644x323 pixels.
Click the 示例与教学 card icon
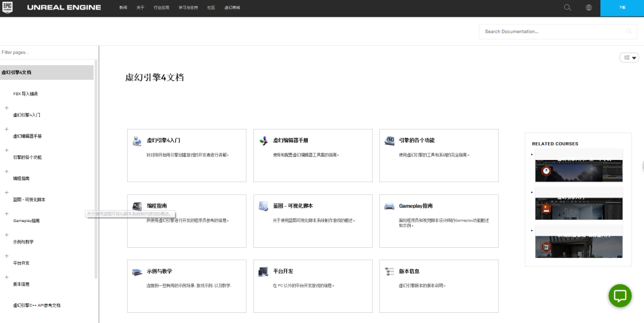point(137,272)
